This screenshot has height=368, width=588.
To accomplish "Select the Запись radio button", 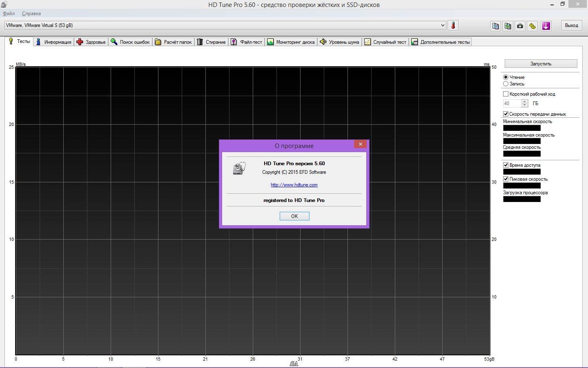I will pos(506,83).
